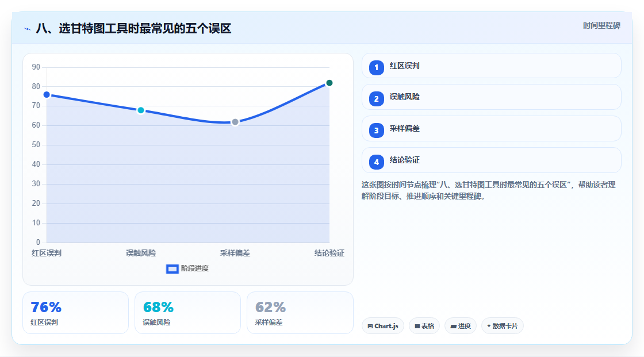This screenshot has height=357, width=644.
Task: Click the 进度 tag
Action: 461,326
